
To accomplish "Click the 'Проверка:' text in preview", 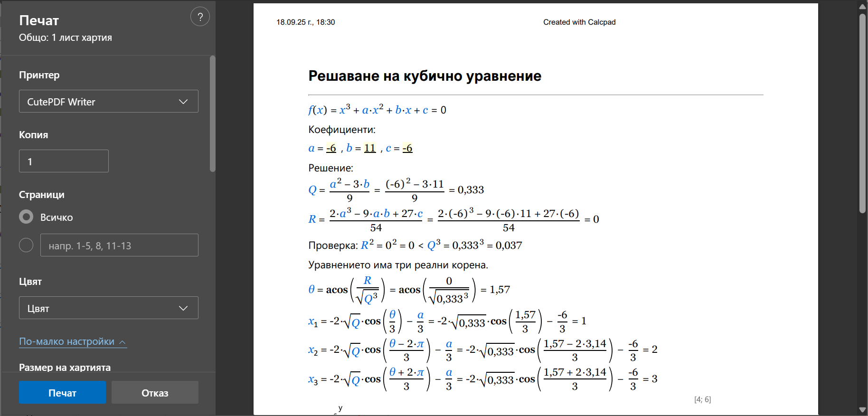I will pos(333,246).
